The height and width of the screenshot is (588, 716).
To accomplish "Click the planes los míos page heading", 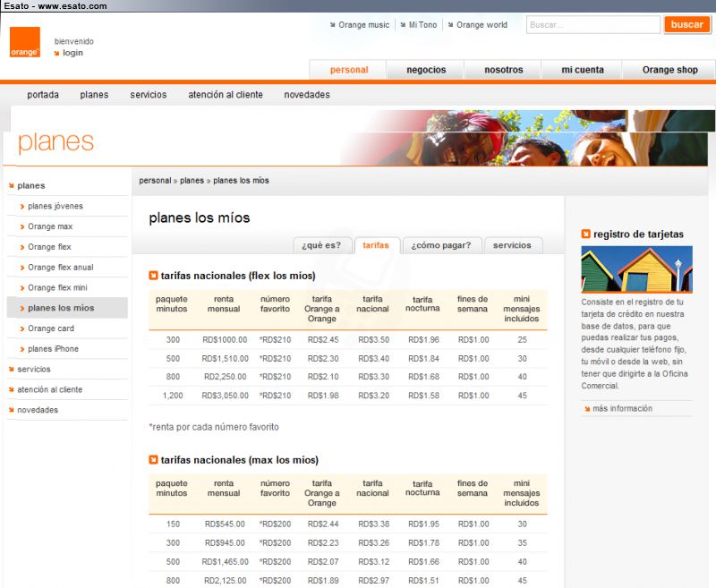I will [x=199, y=217].
